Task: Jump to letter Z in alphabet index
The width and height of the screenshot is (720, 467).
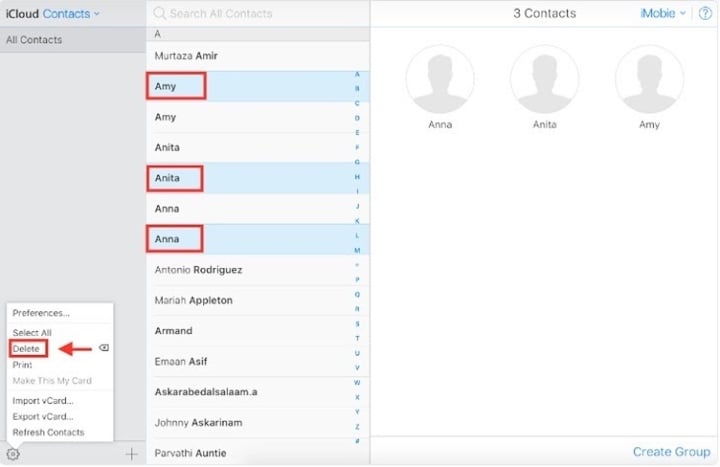Action: pos(357,427)
